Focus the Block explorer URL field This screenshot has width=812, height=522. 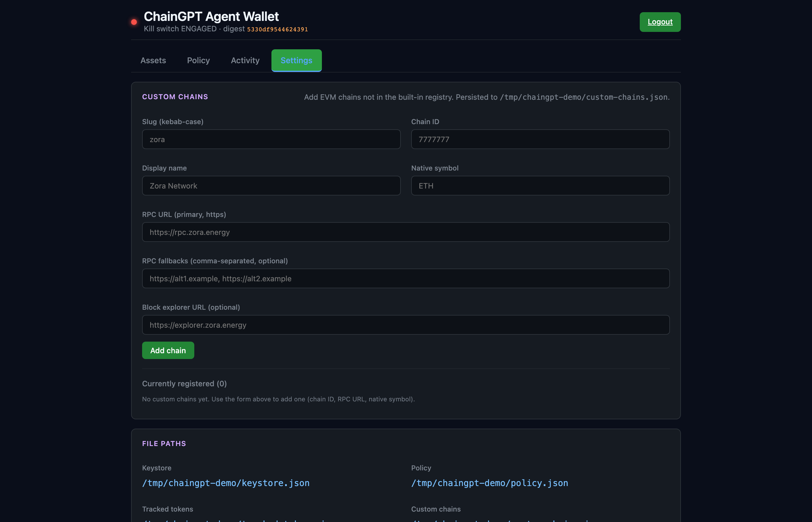click(x=406, y=325)
